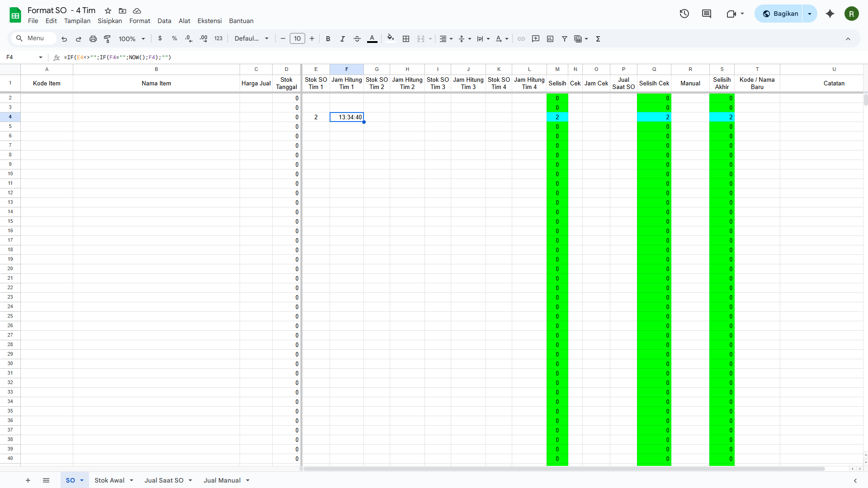Select the paint format tool

click(x=107, y=39)
